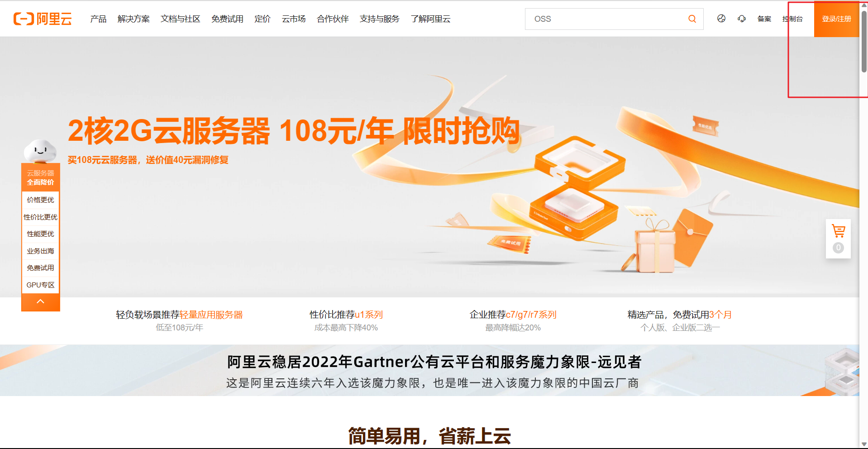Screen dimensions: 868x449
Task: Open the 企业推荐c7/g7/r7系列 link
Action: coord(513,315)
